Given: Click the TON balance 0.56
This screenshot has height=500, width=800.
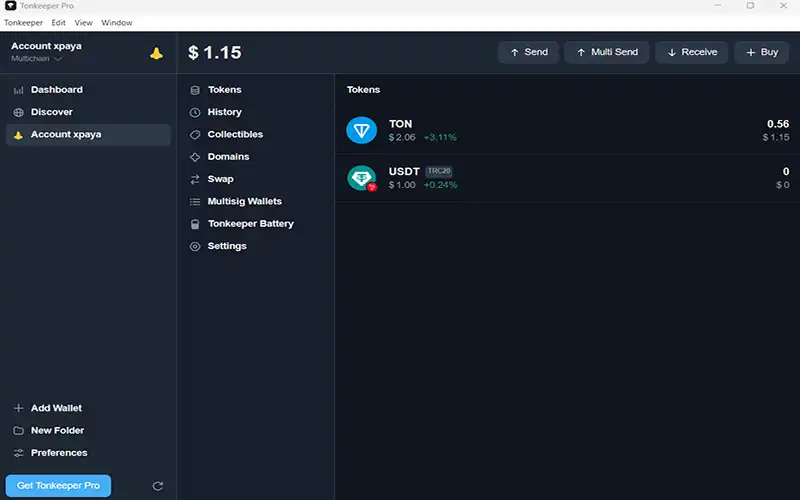Looking at the screenshot, I should 778,124.
